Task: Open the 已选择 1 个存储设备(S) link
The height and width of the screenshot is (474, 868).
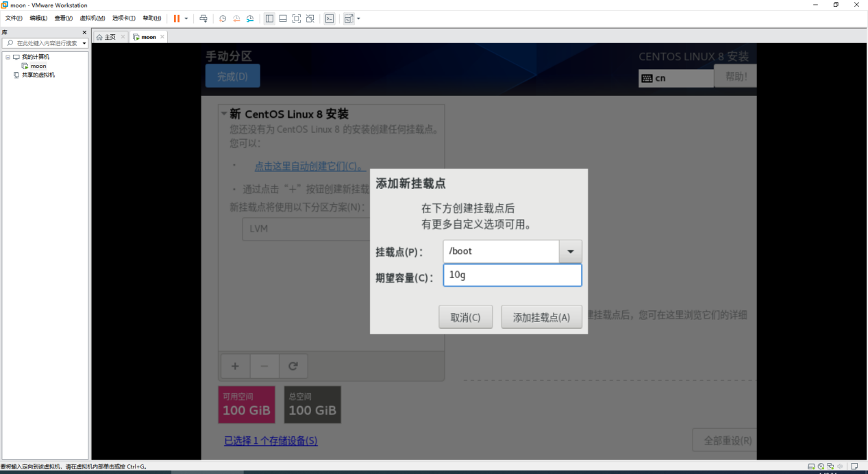Action: pyautogui.click(x=271, y=441)
